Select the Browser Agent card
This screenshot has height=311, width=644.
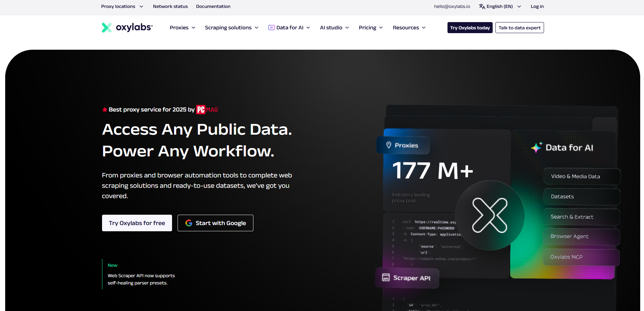click(581, 237)
